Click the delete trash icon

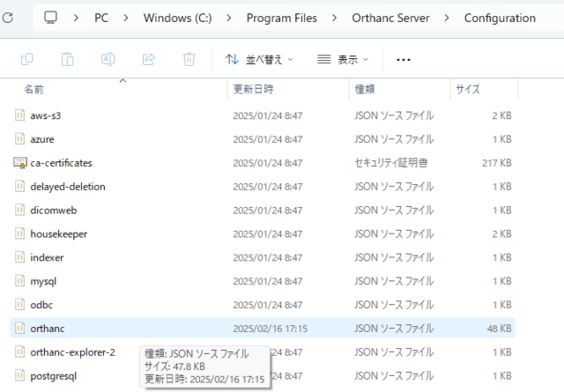coord(189,59)
